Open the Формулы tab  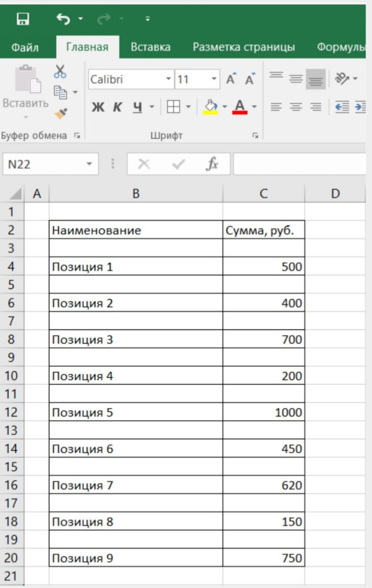[341, 47]
